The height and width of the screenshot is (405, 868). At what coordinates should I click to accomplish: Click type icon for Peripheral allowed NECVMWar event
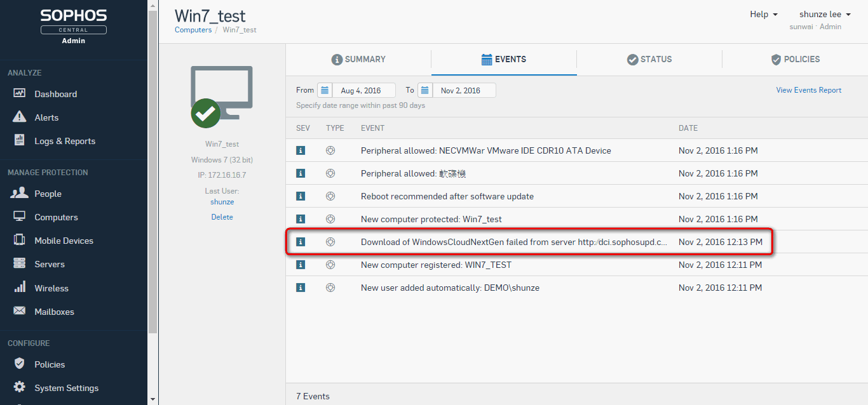(x=330, y=150)
